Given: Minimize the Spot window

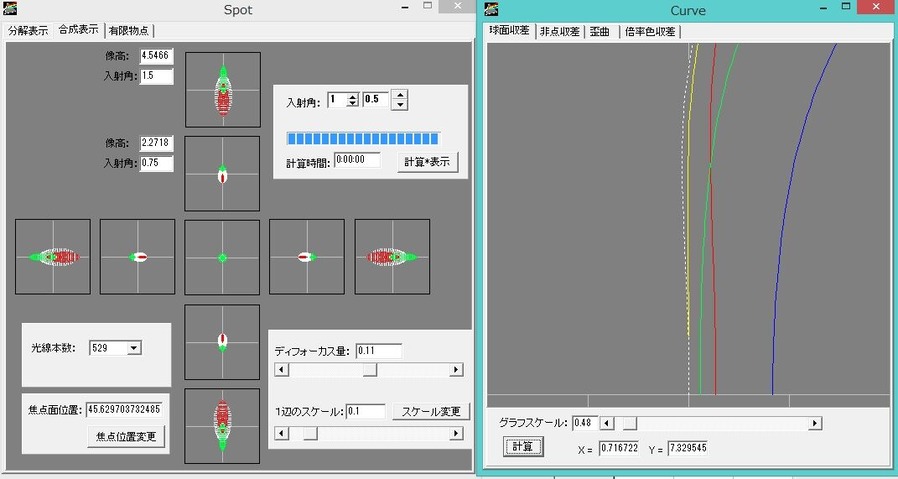Looking at the screenshot, I should click(x=405, y=7).
